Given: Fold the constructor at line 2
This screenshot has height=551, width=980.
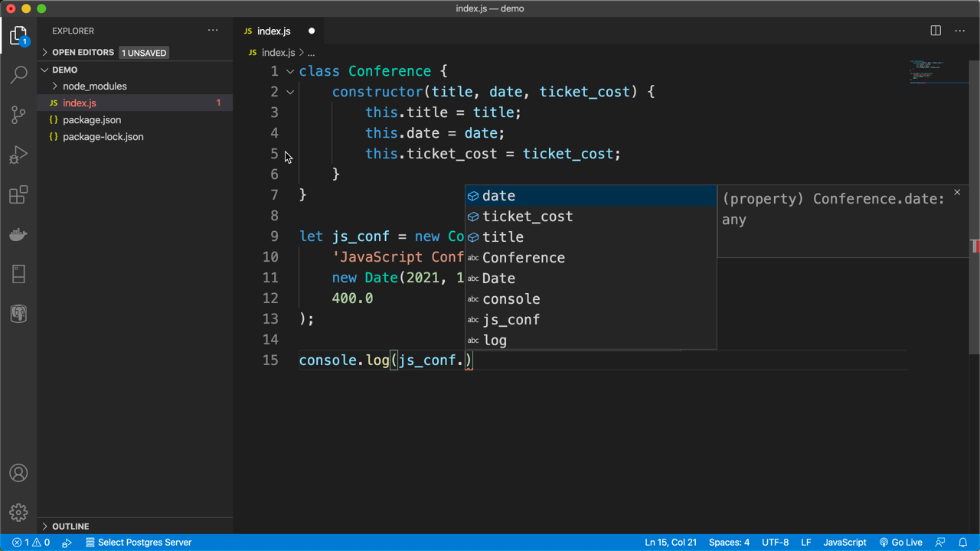Looking at the screenshot, I should (x=290, y=92).
